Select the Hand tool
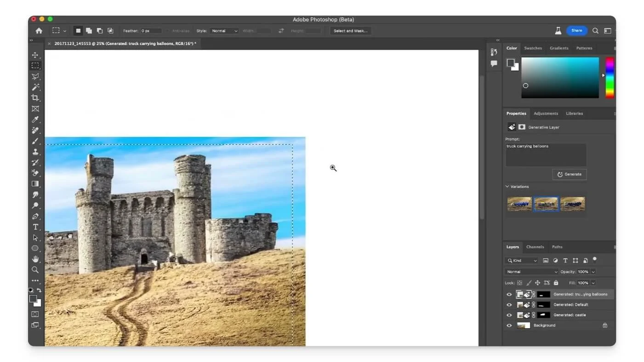The width and height of the screenshot is (644, 362). coord(35,259)
